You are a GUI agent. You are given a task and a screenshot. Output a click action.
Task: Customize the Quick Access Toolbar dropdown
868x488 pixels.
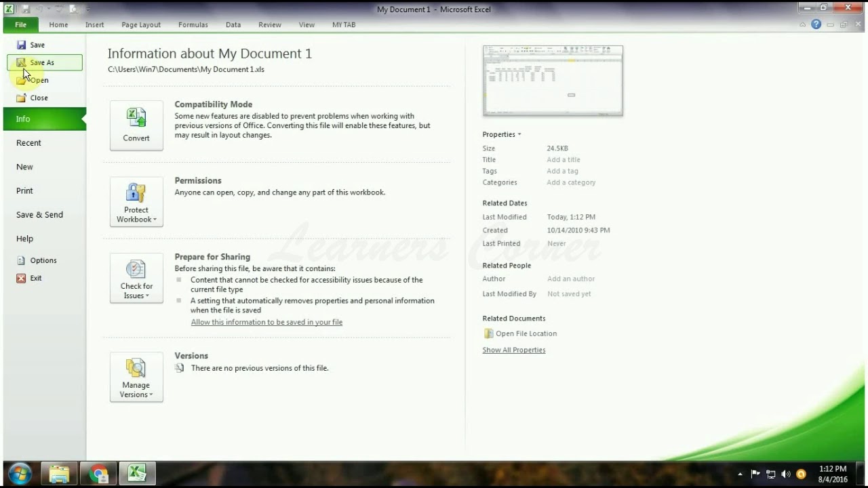pyautogui.click(x=87, y=9)
